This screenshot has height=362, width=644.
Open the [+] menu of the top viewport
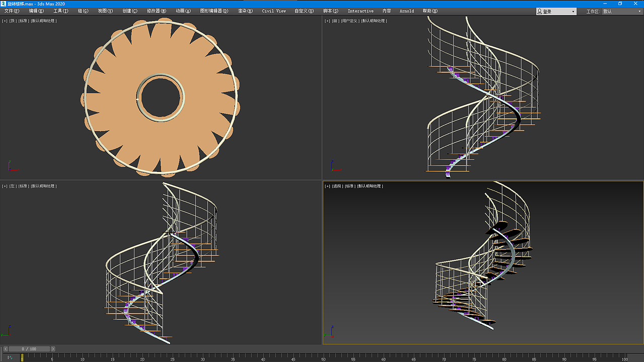[x=5, y=21]
